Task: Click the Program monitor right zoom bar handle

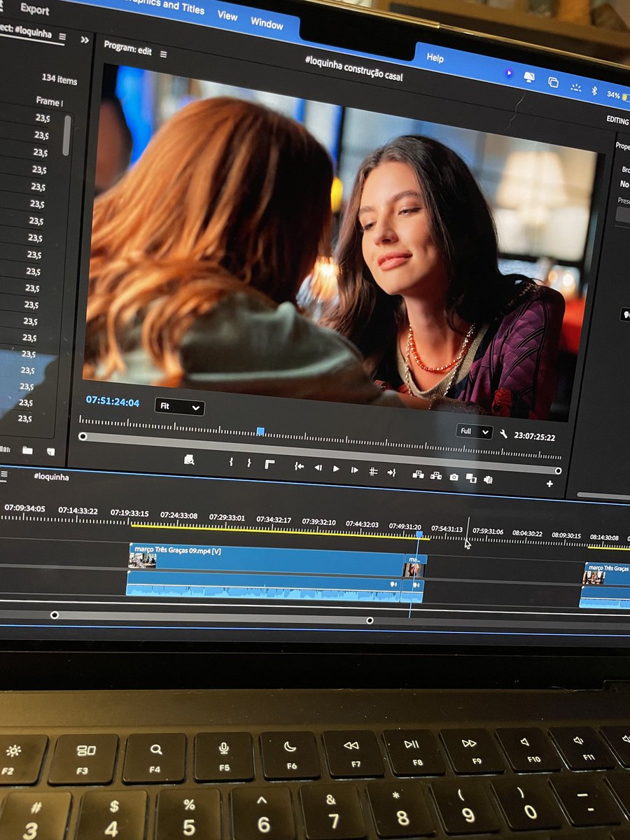Action: click(x=558, y=471)
